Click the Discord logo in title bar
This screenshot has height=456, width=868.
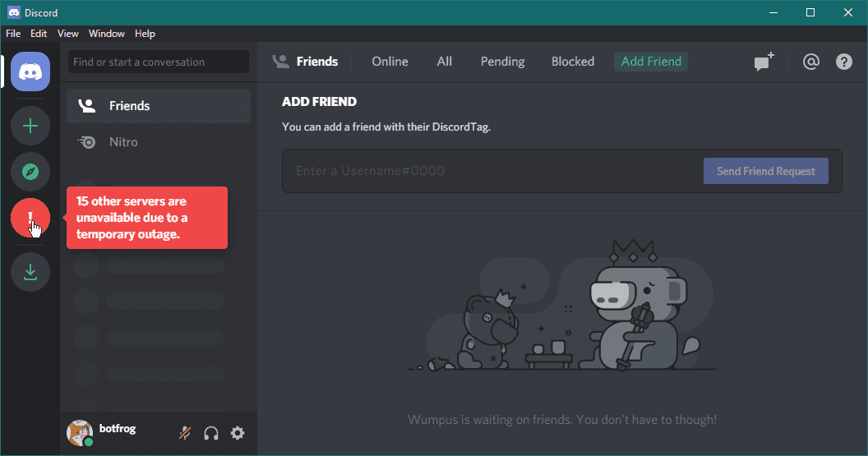(x=13, y=12)
